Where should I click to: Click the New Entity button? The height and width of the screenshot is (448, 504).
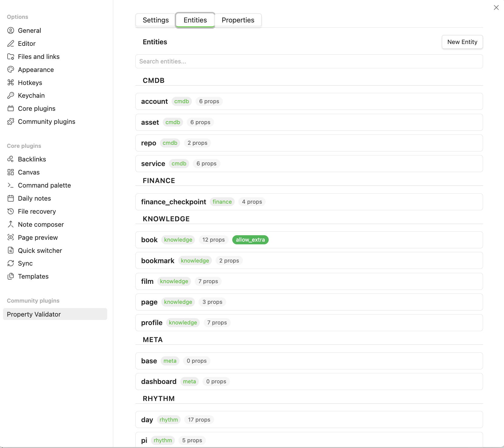click(x=462, y=42)
